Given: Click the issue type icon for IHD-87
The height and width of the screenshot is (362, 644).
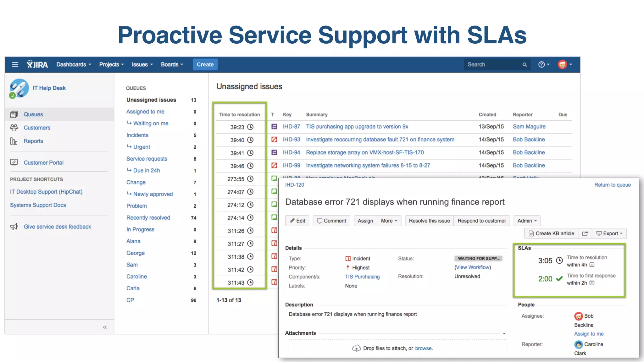Looking at the screenshot, I should [x=274, y=126].
